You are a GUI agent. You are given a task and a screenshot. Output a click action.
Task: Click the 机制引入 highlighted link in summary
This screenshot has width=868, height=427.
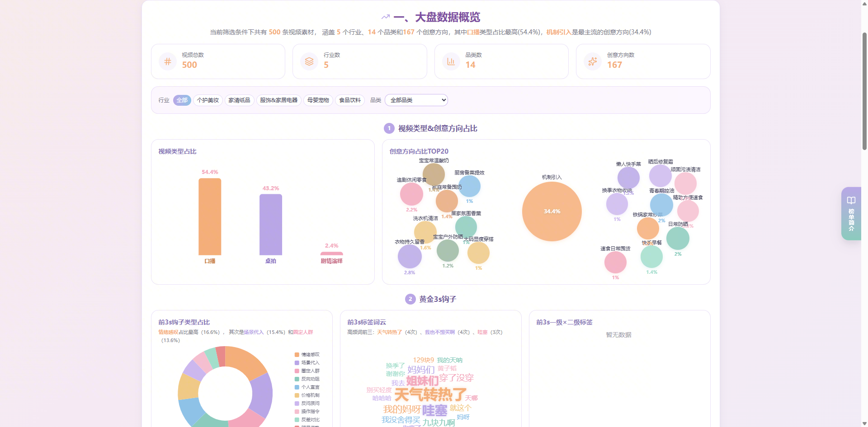pos(559,32)
